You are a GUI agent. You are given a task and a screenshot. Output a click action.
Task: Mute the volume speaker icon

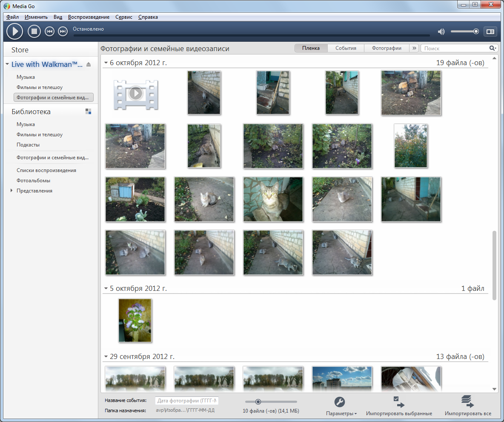441,32
